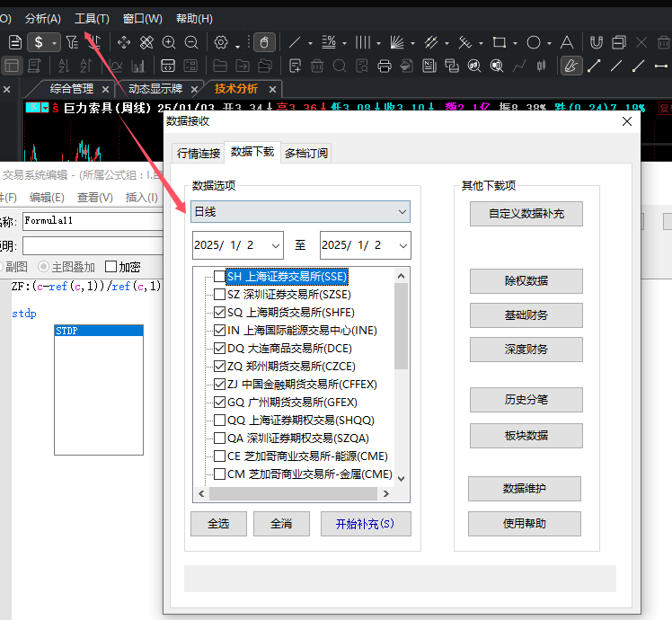Select the percentage lines tool
The width and height of the screenshot is (672, 620).
329,42
